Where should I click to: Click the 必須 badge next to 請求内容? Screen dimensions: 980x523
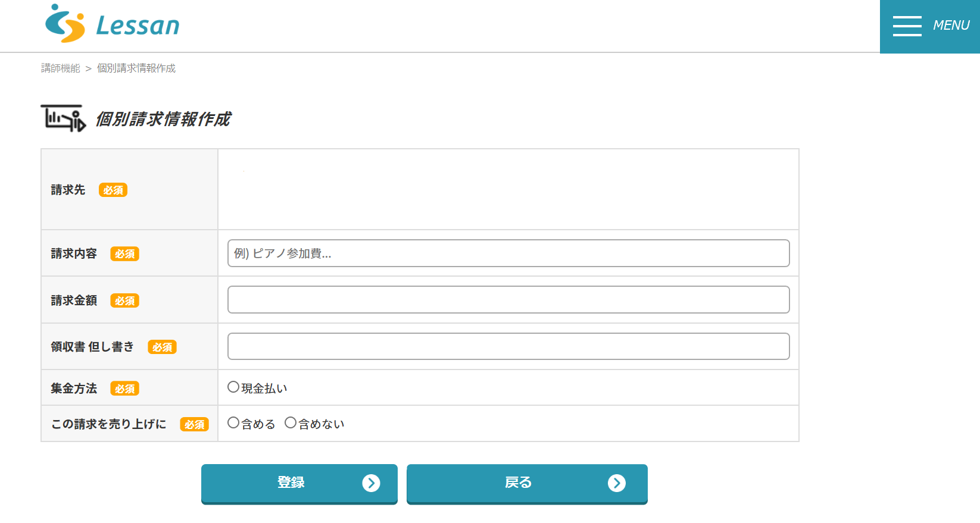click(124, 253)
